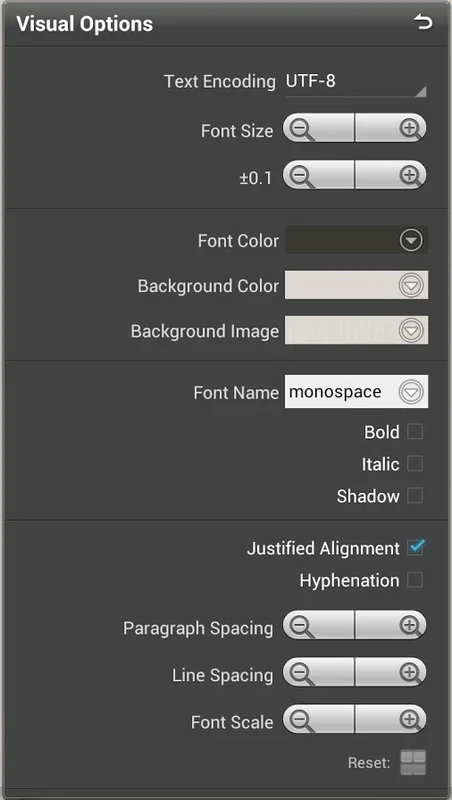The height and width of the screenshot is (800, 452).
Task: Click the back arrow in Visual Options header
Action: click(422, 23)
